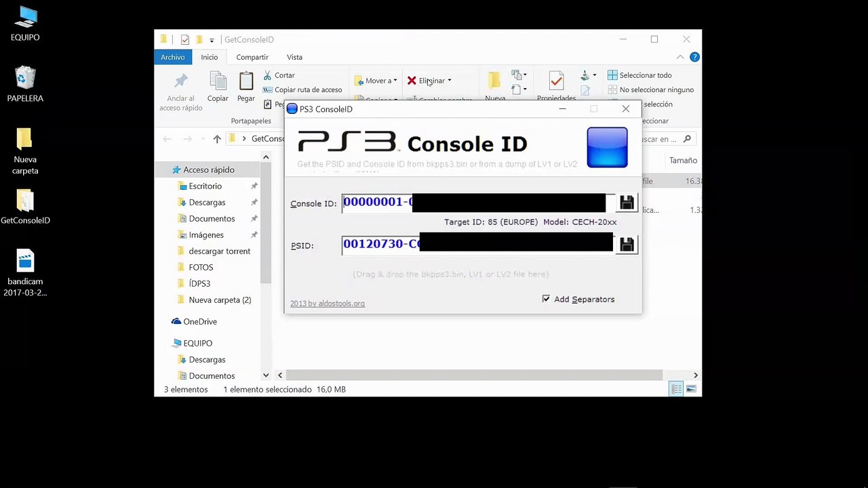Switch to the Vista ribbon tab
Screen dimensions: 868x488
pos(294,57)
